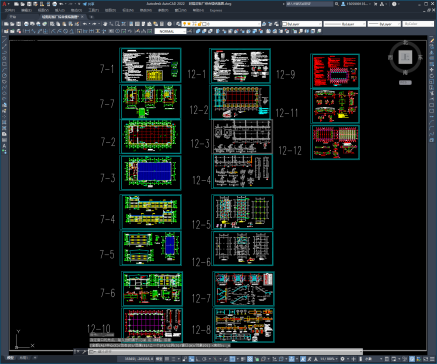The width and height of the screenshot is (437, 364).
Task: Click the Save icon in the Standard toolbar
Action: (19, 24)
